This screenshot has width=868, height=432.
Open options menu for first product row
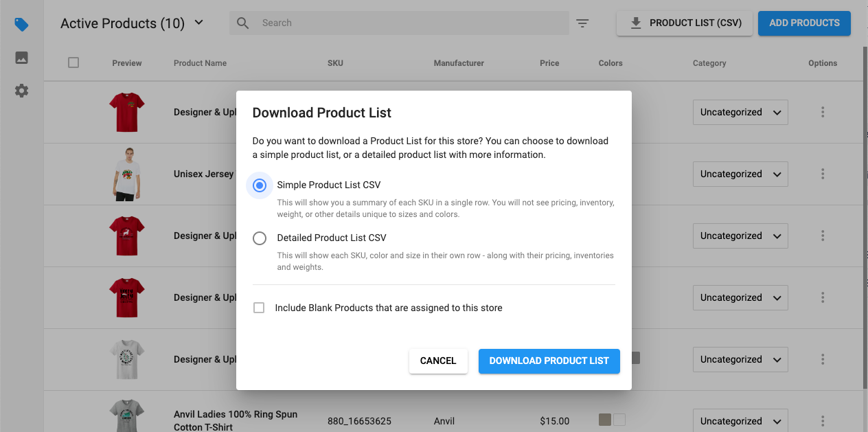[x=823, y=113]
